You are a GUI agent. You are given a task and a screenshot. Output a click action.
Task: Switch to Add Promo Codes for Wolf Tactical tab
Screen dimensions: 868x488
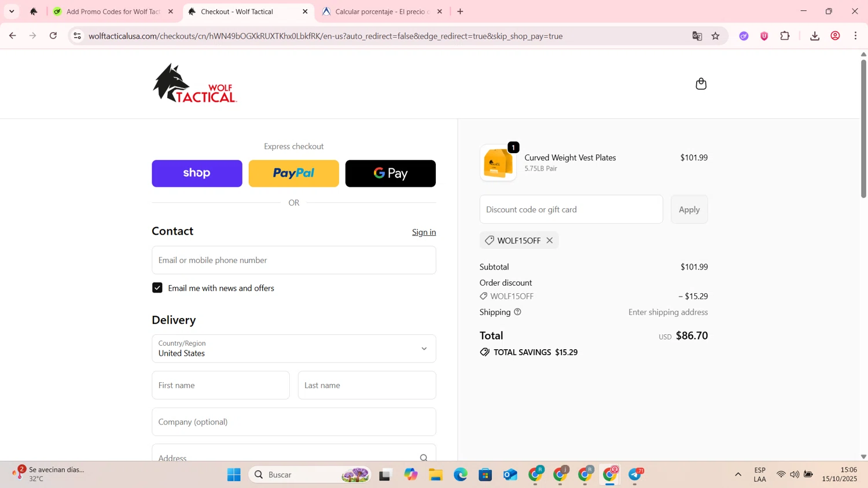click(x=113, y=12)
